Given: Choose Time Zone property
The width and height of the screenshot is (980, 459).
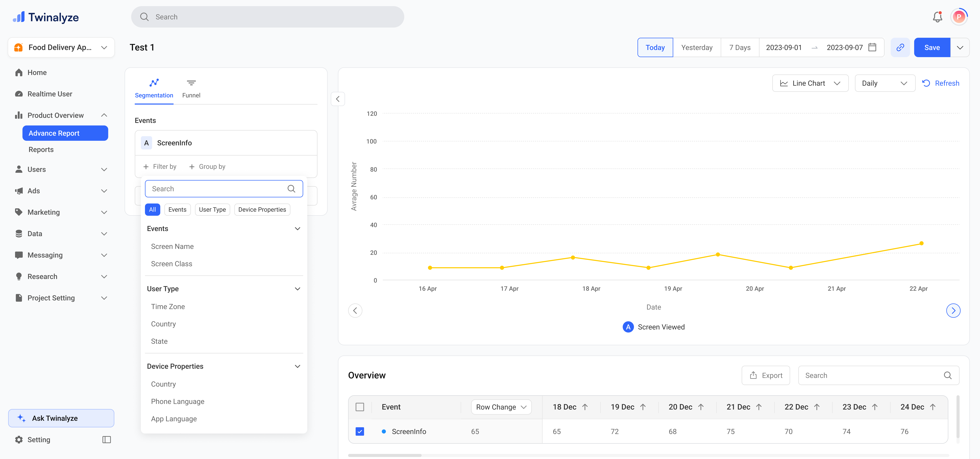Looking at the screenshot, I should tap(168, 307).
